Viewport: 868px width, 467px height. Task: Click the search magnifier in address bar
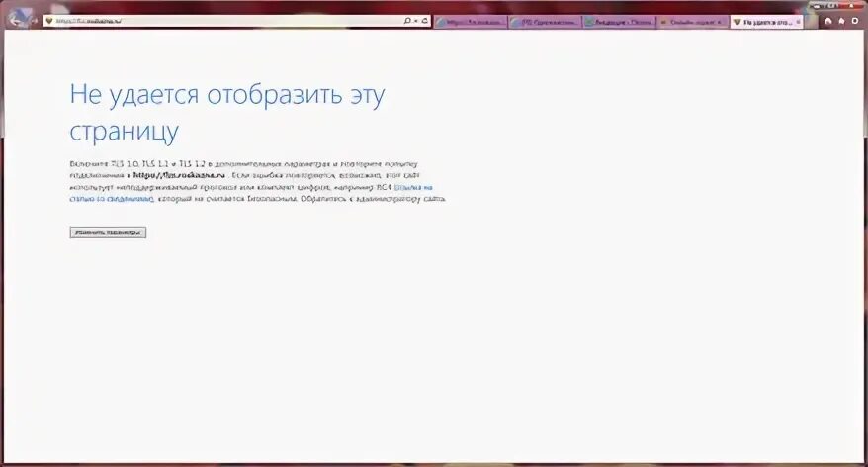pos(407,21)
